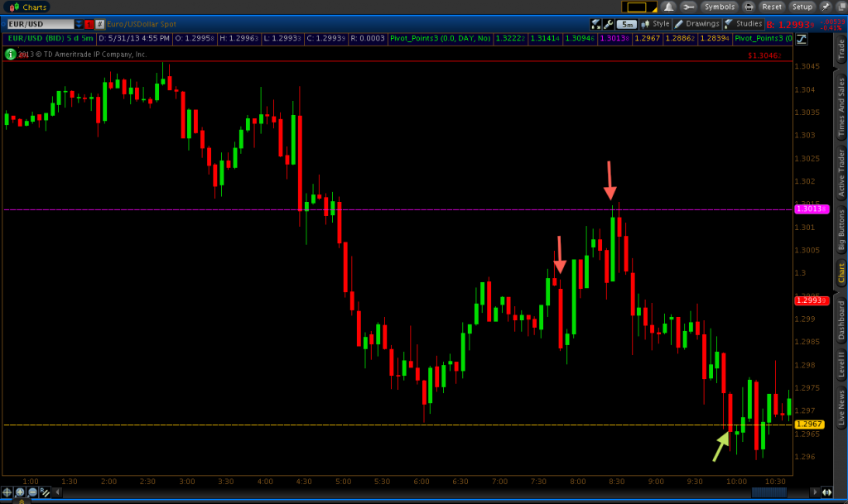Click the wrench tools icon in top bar
This screenshot has width=848, height=504.
pos(688,7)
